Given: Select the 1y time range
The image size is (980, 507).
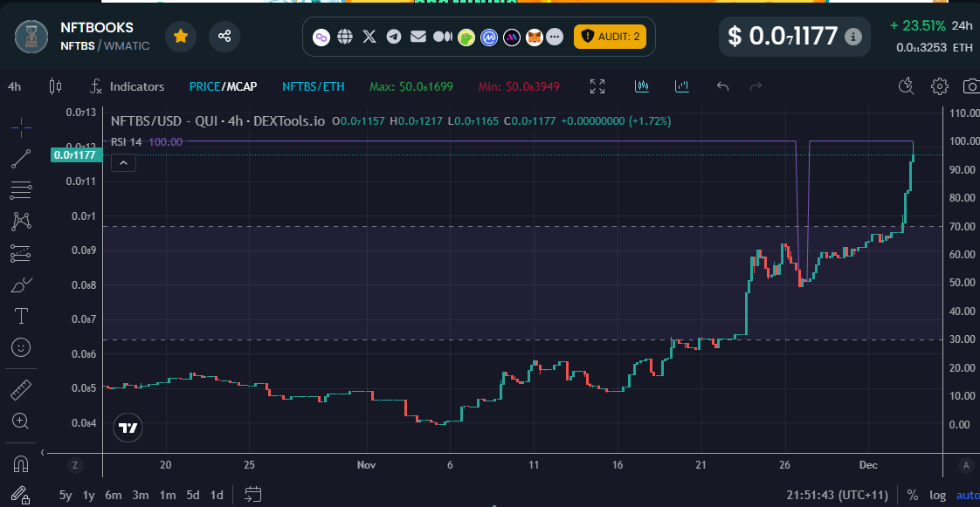Looking at the screenshot, I should [89, 495].
